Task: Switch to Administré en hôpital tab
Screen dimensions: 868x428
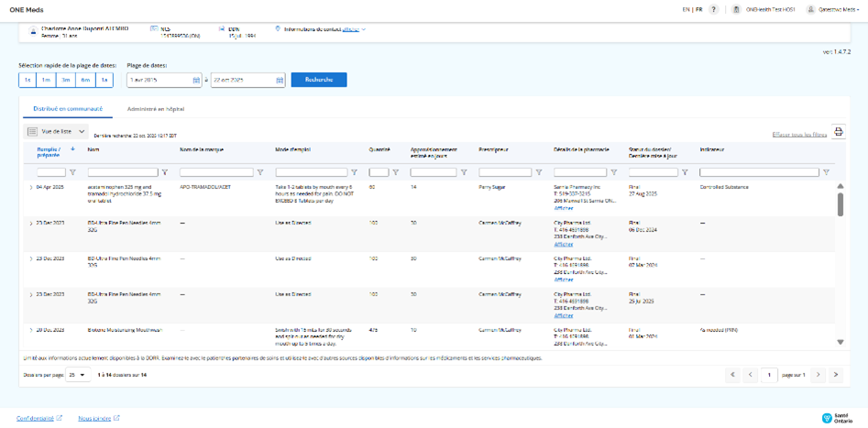Action: point(155,109)
